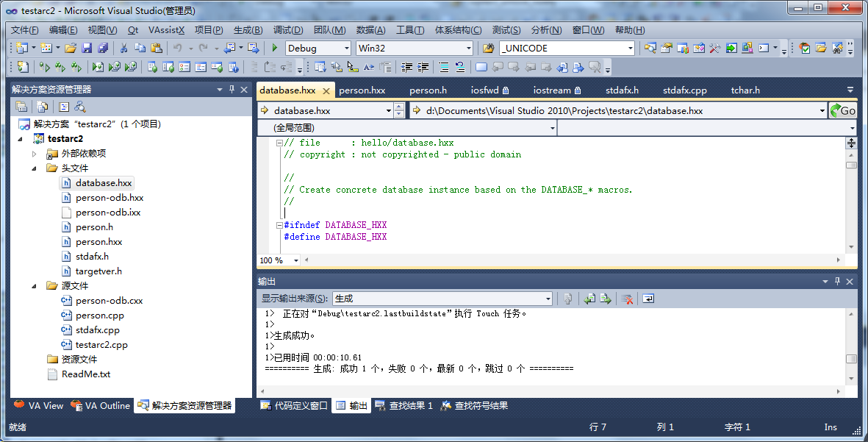The image size is (868, 442).
Task: Click the Find in Files binoculars icon
Action: (x=488, y=49)
